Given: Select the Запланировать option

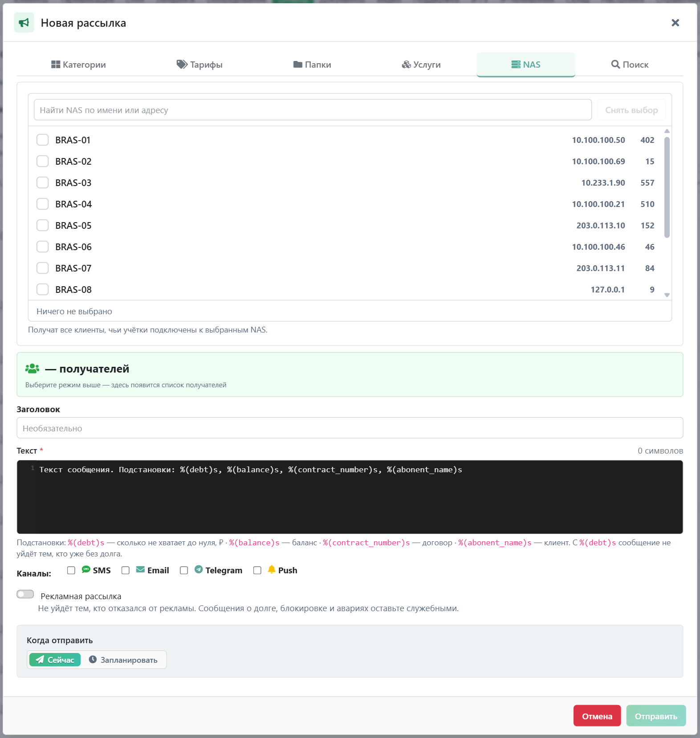Looking at the screenshot, I should click(x=123, y=660).
